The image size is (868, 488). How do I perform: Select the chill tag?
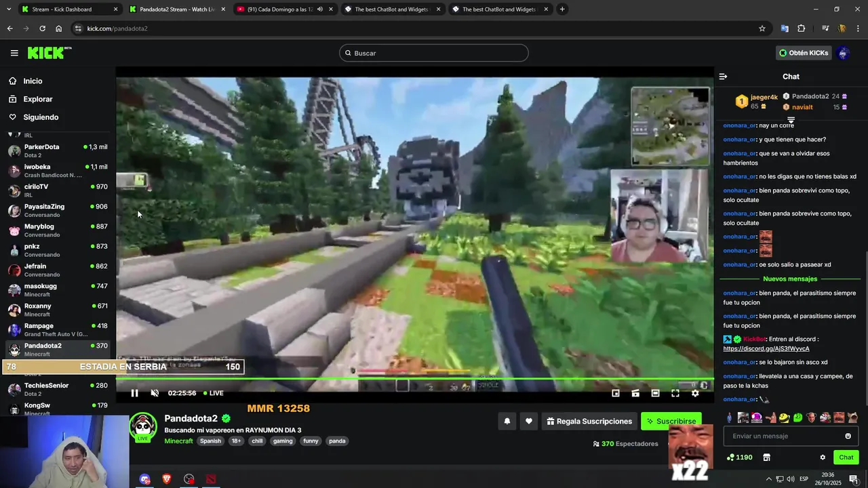click(x=257, y=441)
